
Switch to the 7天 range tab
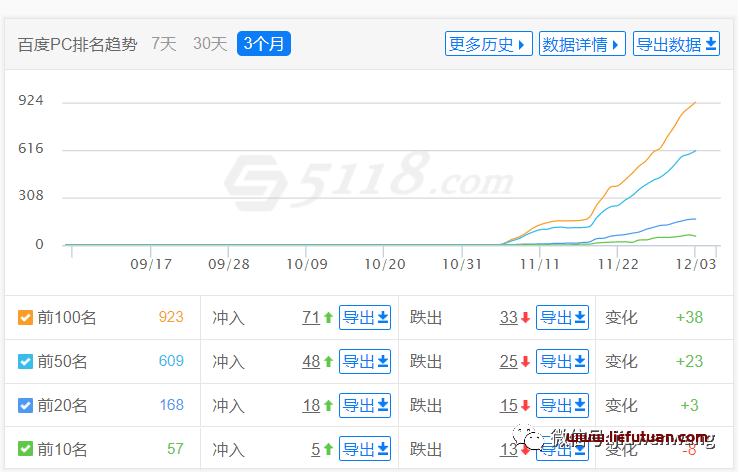pyautogui.click(x=164, y=44)
